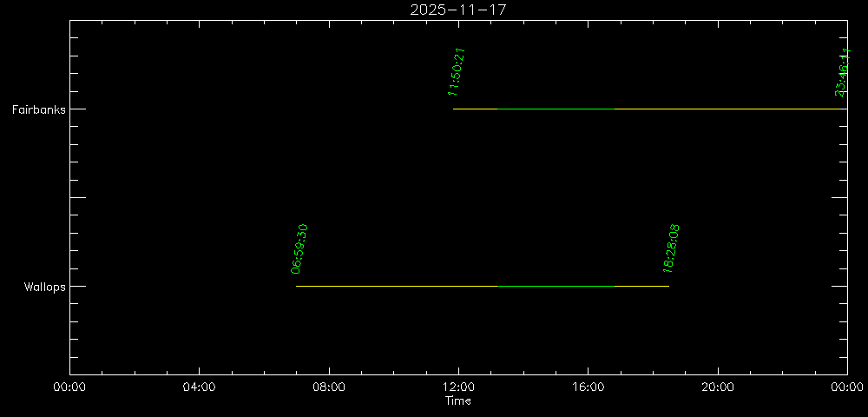The image size is (868, 417).
Task: Click the green 18:28:08 end time label
Action: pyautogui.click(x=671, y=248)
